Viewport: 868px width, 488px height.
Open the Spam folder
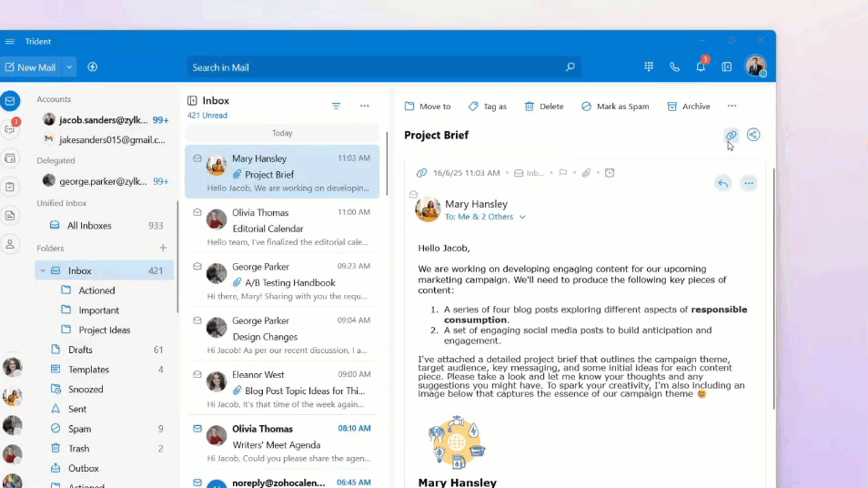pyautogui.click(x=104, y=429)
